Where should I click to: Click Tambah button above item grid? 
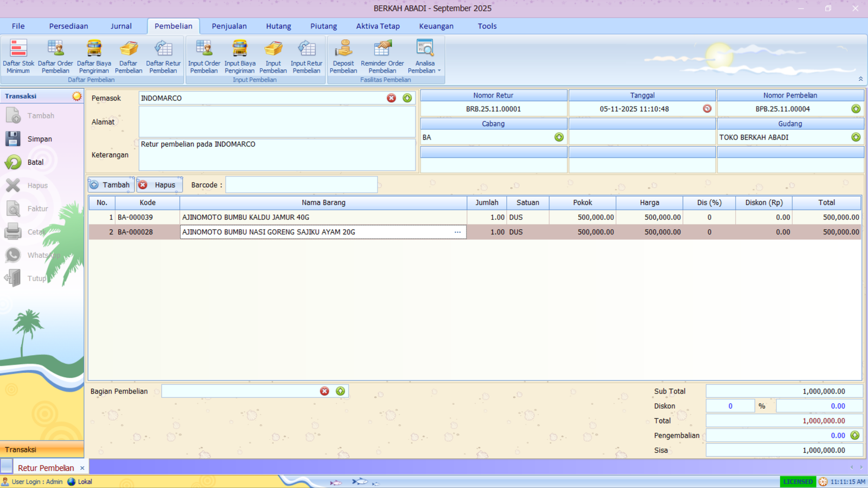click(111, 185)
